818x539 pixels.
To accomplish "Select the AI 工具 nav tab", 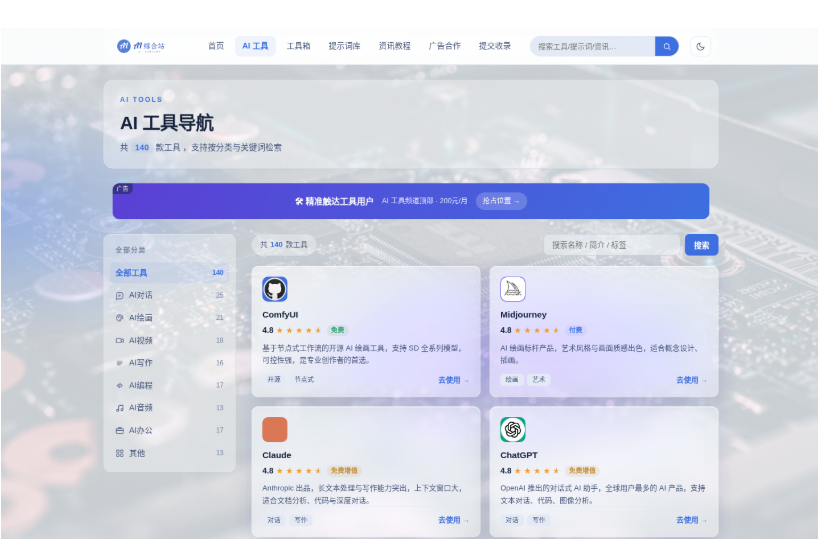I will pyautogui.click(x=255, y=46).
